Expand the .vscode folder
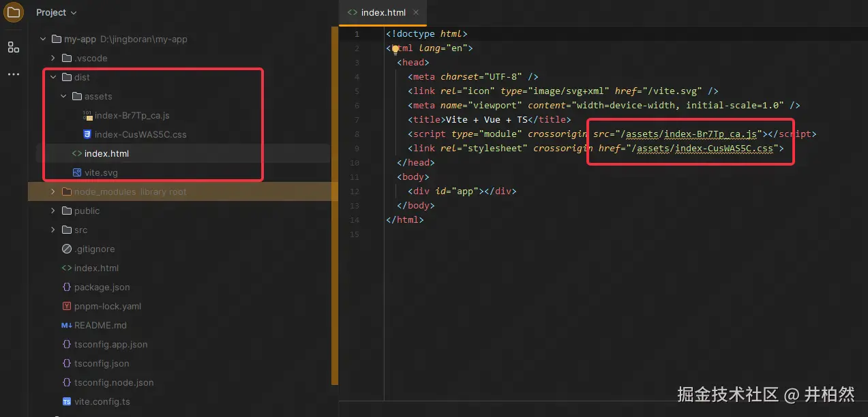Viewport: 868px width, 417px height. [x=53, y=58]
